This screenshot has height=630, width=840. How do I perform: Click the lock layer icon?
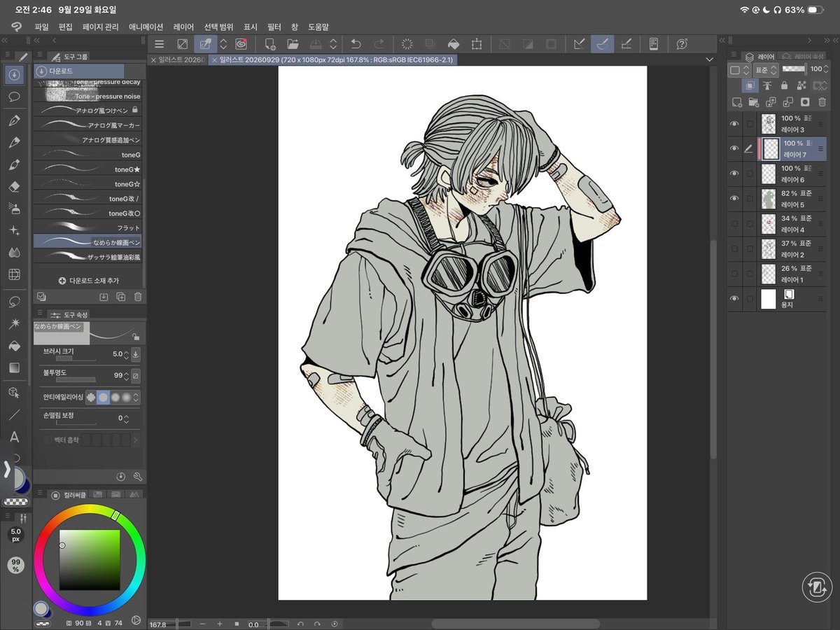click(784, 85)
